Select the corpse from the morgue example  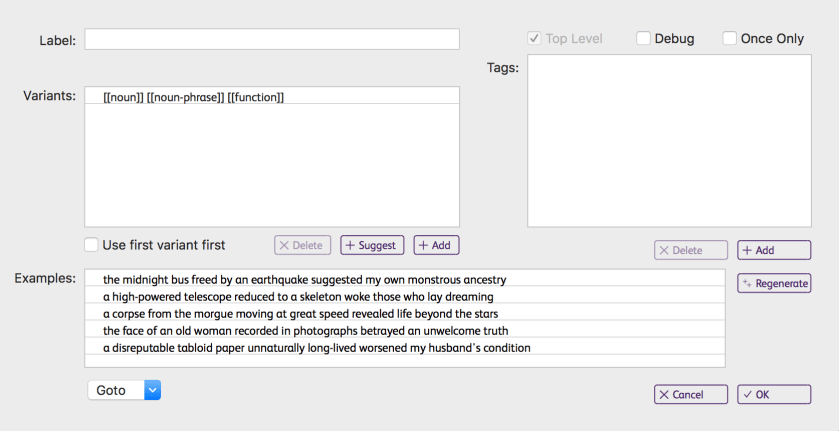pos(300,314)
